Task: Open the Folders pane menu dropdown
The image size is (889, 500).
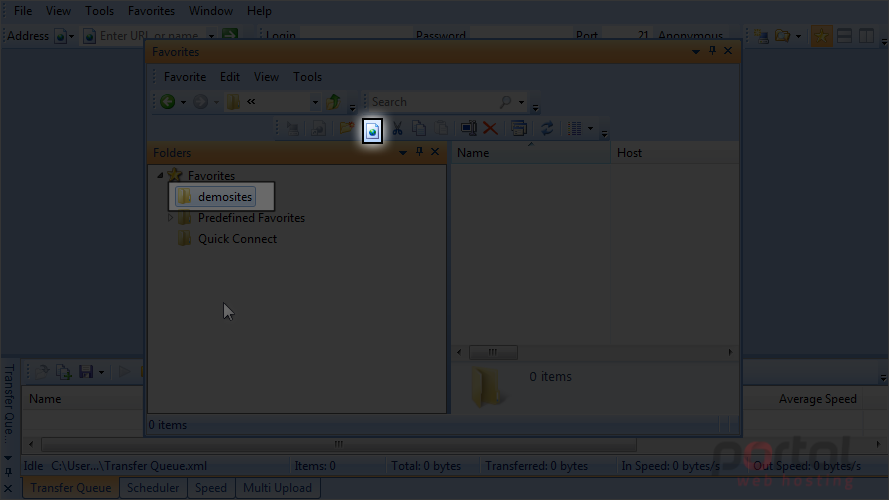Action: click(x=403, y=152)
